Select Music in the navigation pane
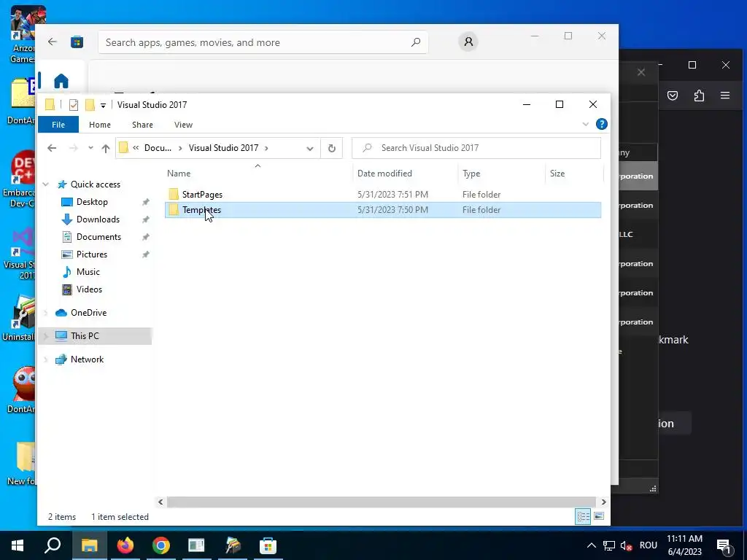Image resolution: width=747 pixels, height=560 pixels. point(88,272)
